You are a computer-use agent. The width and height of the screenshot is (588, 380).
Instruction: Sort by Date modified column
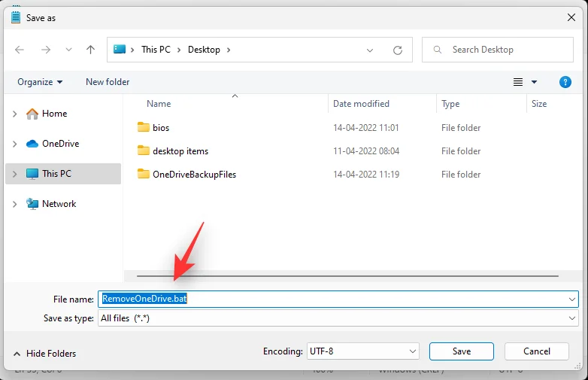pos(361,104)
